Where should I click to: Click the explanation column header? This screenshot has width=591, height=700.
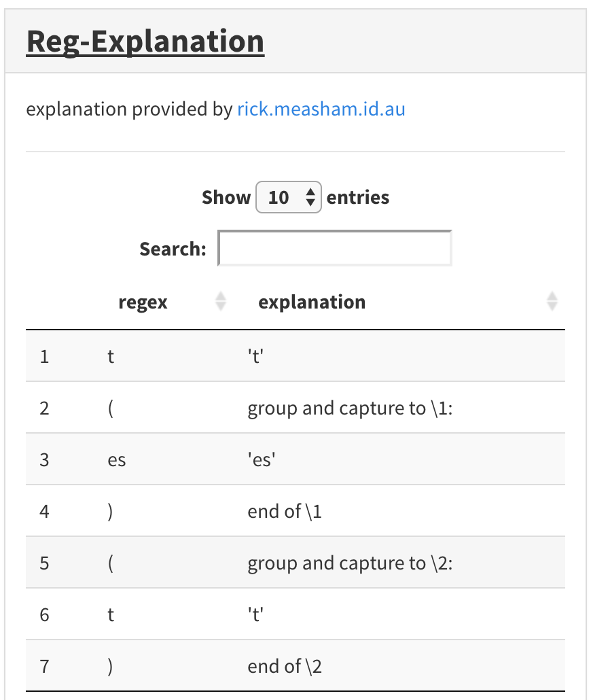pyautogui.click(x=312, y=302)
